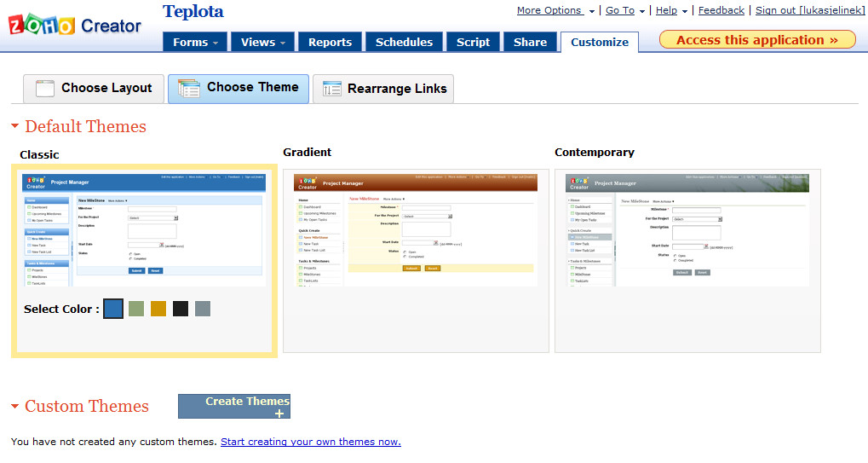Click the Rearrange Links list icon
Viewport: 868px width, 463px height.
(x=331, y=89)
